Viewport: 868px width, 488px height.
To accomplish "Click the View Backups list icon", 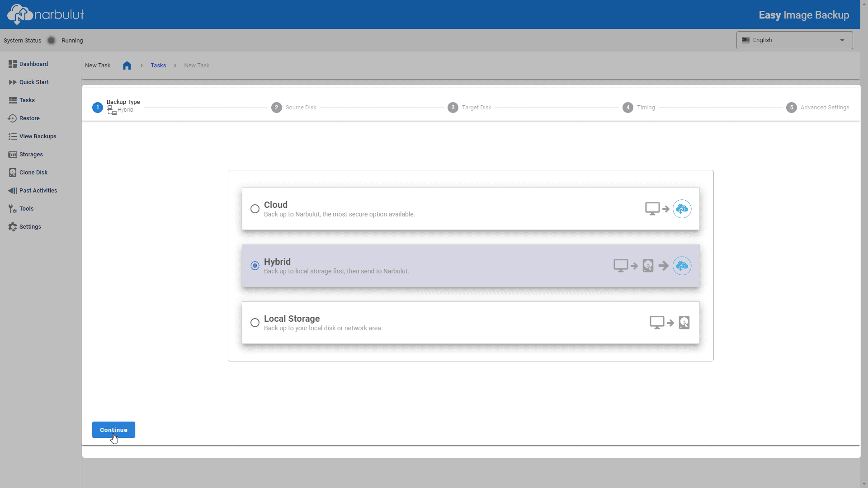I will pyautogui.click(x=13, y=136).
